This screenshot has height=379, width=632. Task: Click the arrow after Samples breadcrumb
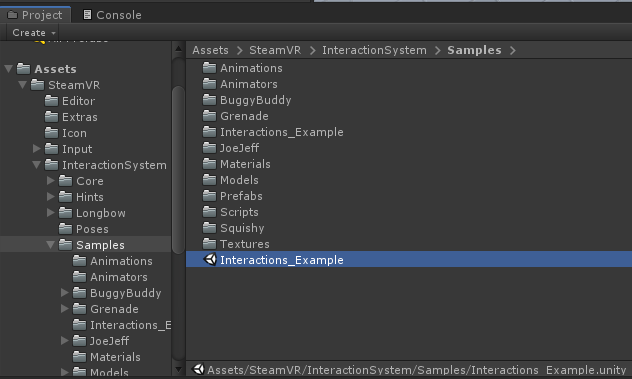(x=513, y=50)
